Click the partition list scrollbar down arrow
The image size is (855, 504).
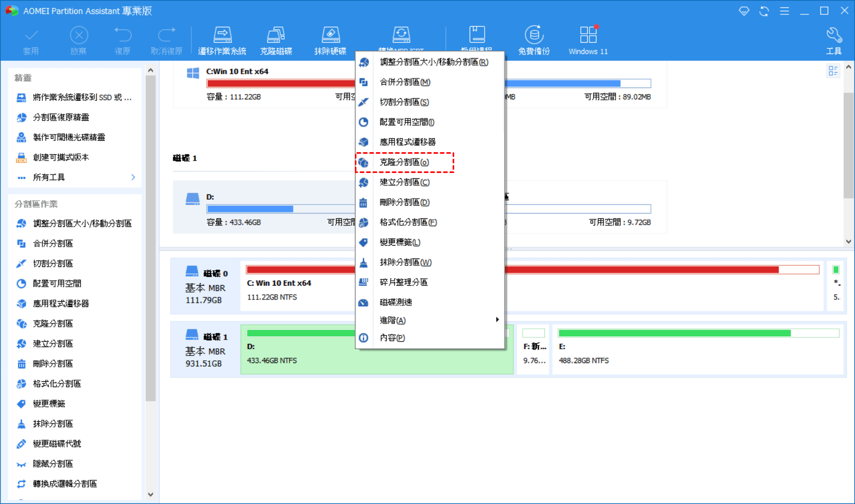849,241
